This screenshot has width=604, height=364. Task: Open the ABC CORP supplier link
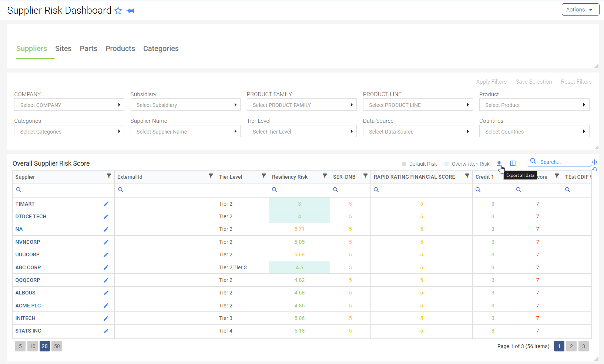(x=28, y=267)
